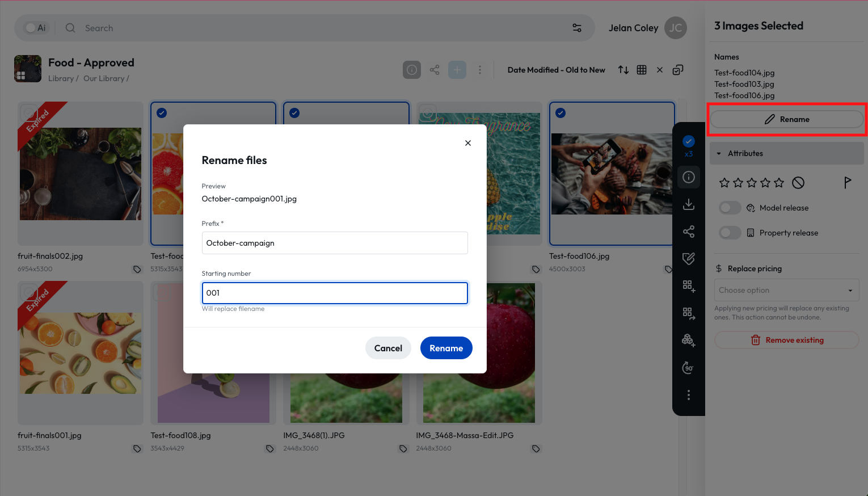The height and width of the screenshot is (496, 868).
Task: Click tag icon under Test-food108.jpg
Action: click(x=270, y=449)
